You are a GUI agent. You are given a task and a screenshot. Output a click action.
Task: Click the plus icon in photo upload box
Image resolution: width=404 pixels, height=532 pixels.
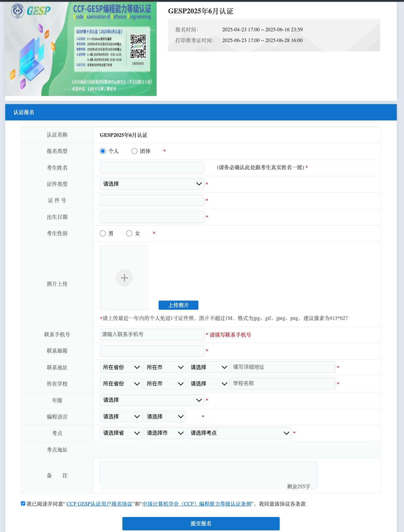pos(124,278)
